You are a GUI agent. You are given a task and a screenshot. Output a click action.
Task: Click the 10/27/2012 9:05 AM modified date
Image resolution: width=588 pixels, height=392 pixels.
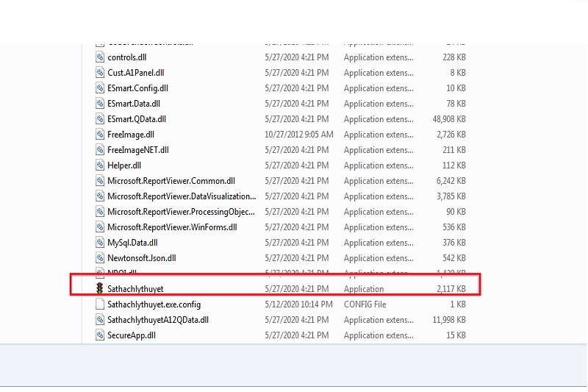pyautogui.click(x=299, y=135)
